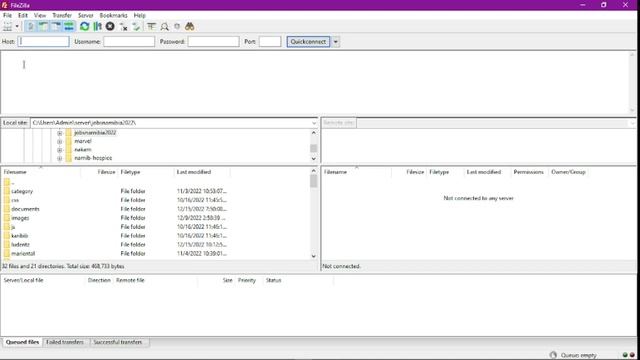Select the namib-hospice folder in tree

(x=93, y=158)
